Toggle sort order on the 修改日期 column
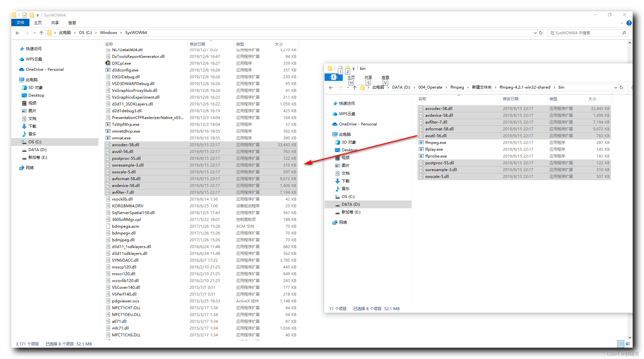Viewport: 644px width, 359px height. click(x=198, y=44)
